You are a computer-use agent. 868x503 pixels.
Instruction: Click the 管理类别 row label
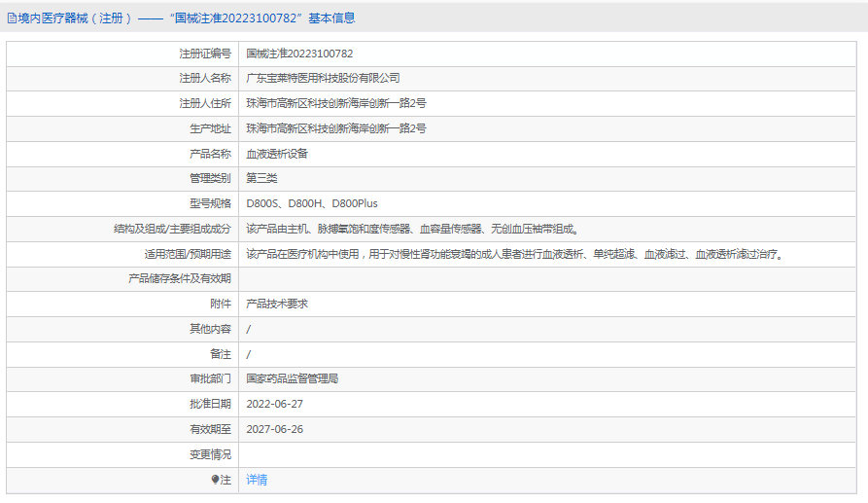point(210,178)
